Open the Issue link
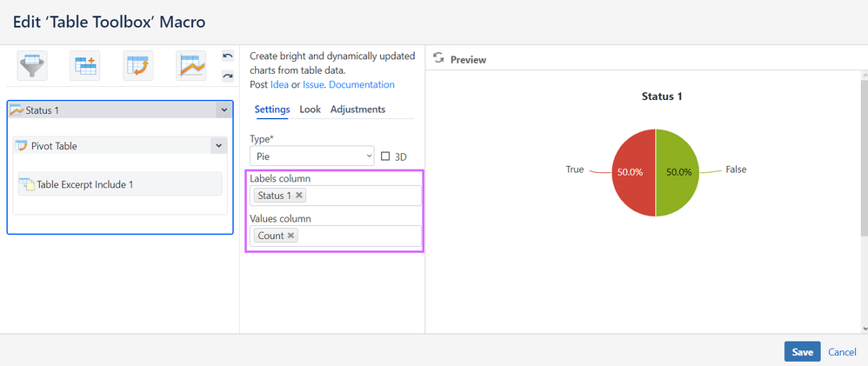The image size is (868, 366). point(315,84)
